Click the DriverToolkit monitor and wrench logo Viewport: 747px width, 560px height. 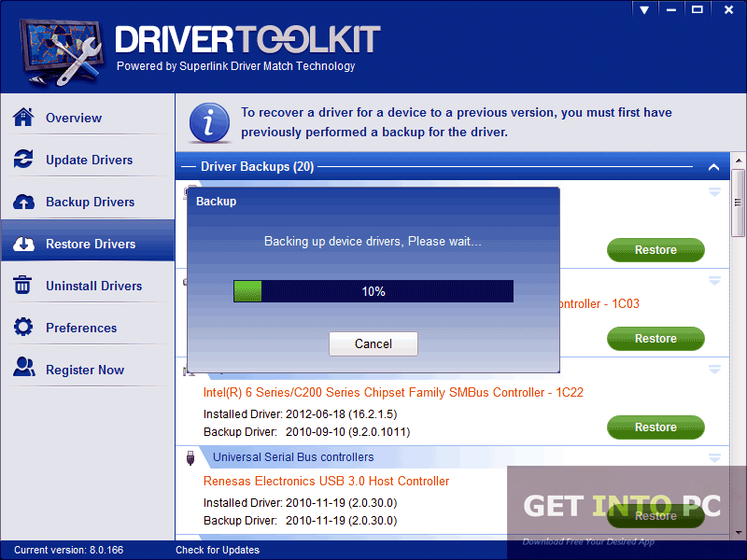click(x=61, y=52)
